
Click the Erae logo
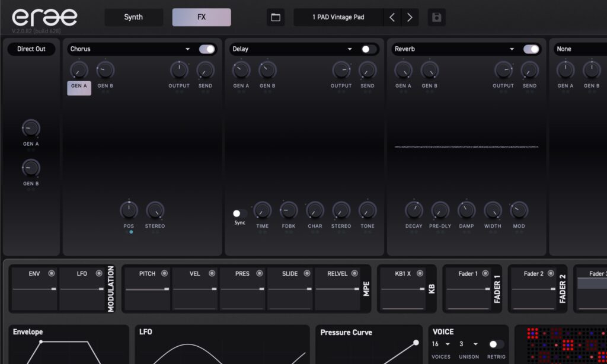point(44,17)
